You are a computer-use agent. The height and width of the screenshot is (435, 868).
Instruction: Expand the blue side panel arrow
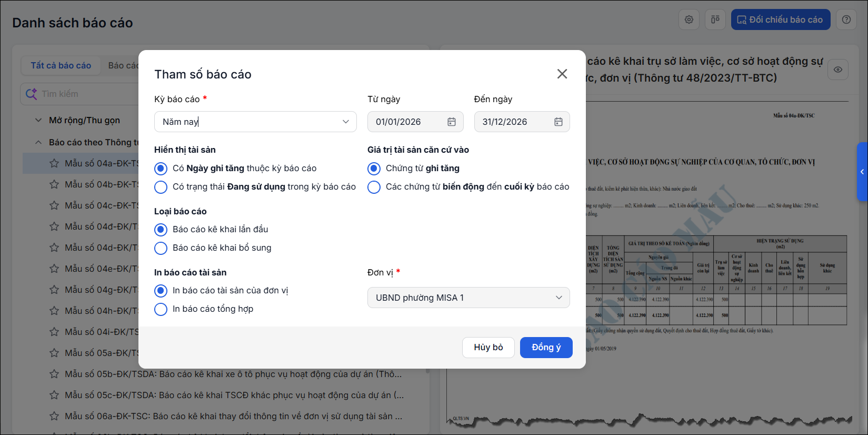(862, 172)
